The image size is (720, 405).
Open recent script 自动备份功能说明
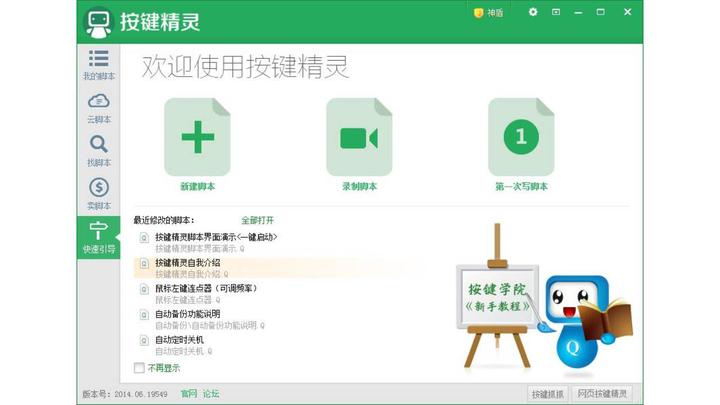pyautogui.click(x=187, y=314)
